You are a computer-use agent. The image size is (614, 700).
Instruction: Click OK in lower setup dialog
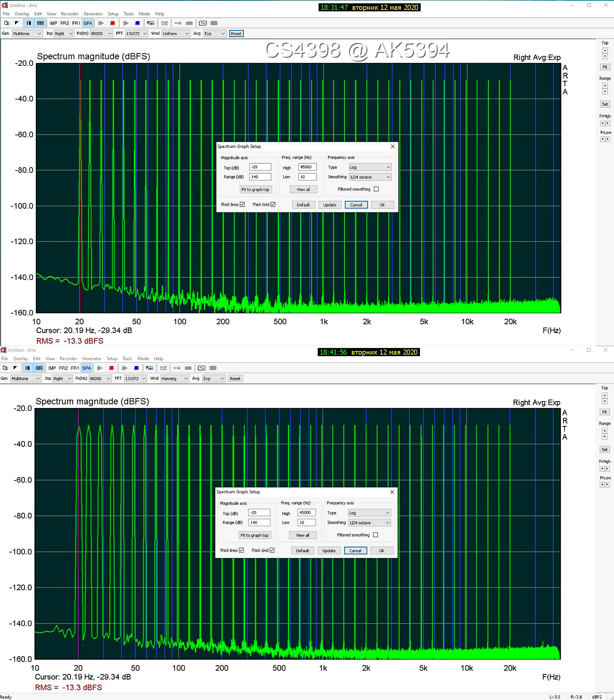[x=381, y=550]
